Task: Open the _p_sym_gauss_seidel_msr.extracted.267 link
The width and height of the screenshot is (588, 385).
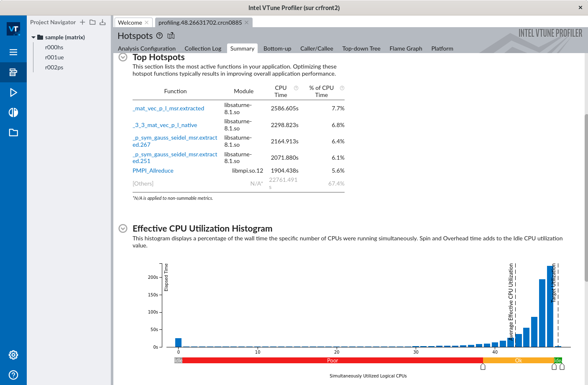Action: (175, 141)
